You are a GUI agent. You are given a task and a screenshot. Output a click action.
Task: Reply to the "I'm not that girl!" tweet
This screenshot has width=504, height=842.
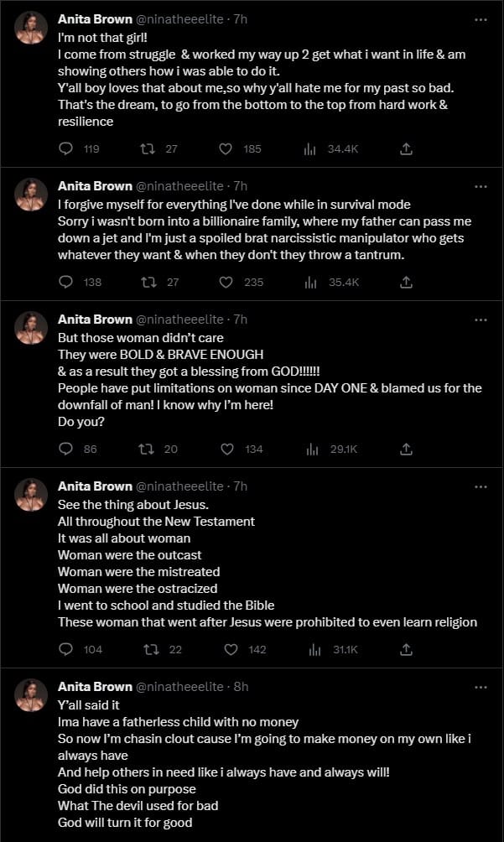[x=67, y=149]
